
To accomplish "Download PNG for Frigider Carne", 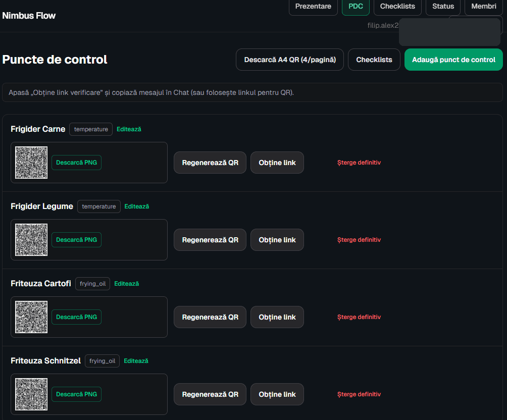I will [77, 163].
